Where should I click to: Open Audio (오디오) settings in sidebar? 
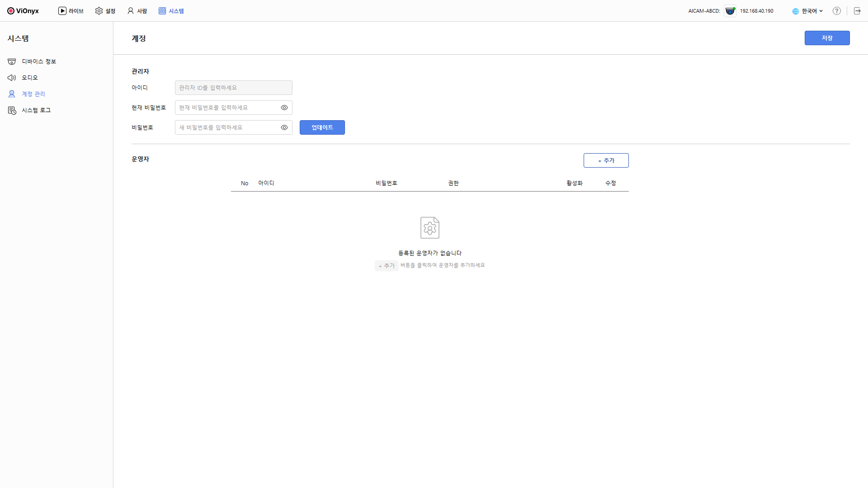30,78
